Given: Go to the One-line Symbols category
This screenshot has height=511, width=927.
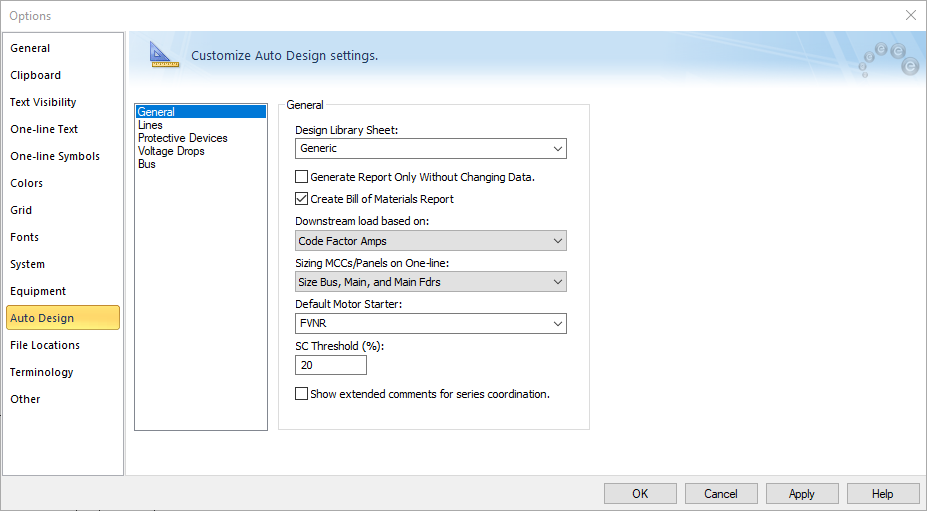Looking at the screenshot, I should click(55, 156).
